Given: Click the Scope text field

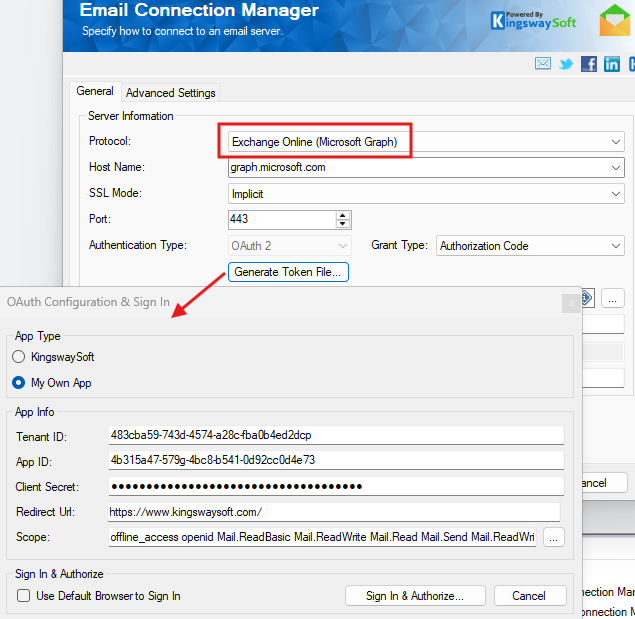Looking at the screenshot, I should point(322,537).
